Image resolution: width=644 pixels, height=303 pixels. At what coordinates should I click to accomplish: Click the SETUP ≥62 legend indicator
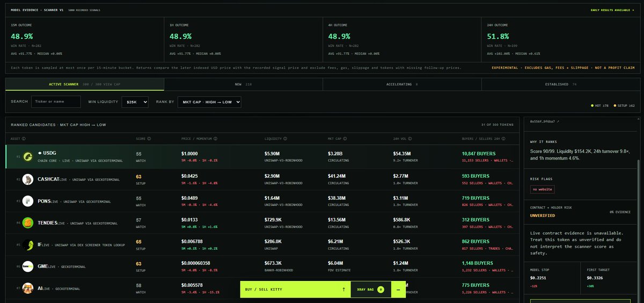click(624, 106)
